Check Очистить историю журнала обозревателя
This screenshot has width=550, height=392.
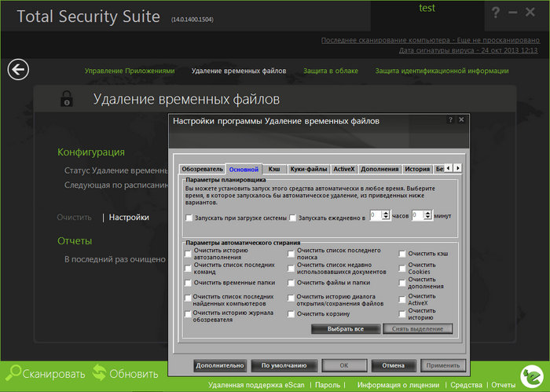[188, 313]
